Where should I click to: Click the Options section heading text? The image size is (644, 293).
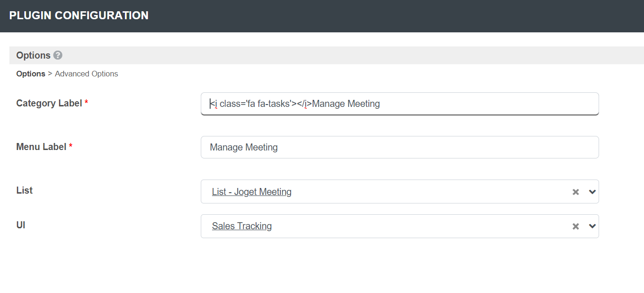[33, 55]
